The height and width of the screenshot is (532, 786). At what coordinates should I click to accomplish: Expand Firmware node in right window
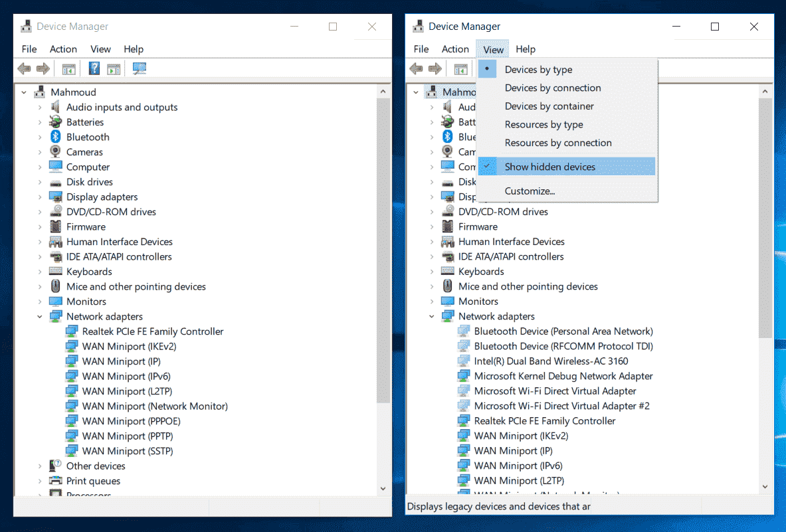[x=432, y=226]
